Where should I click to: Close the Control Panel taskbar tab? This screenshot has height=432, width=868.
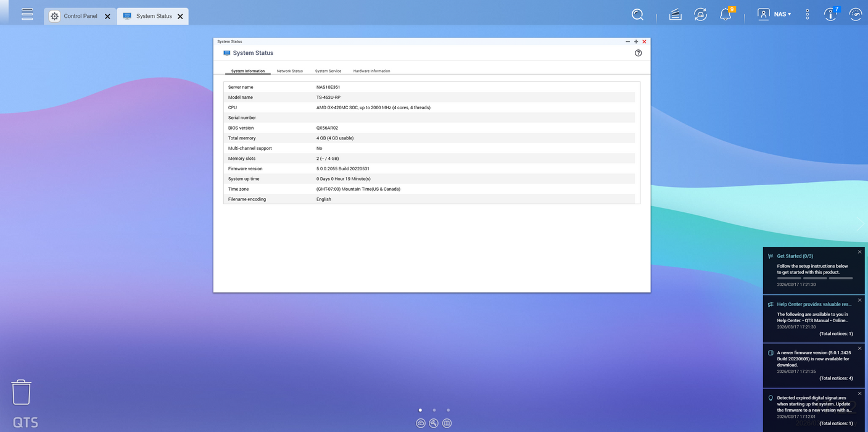[107, 17]
